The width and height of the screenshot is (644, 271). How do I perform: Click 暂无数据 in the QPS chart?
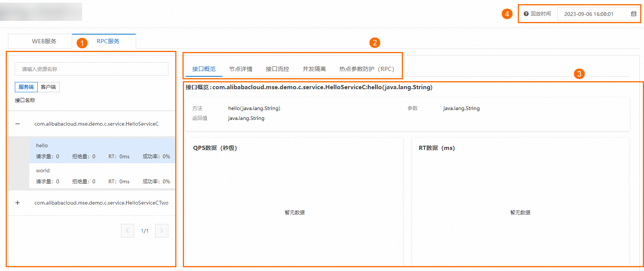coord(295,213)
